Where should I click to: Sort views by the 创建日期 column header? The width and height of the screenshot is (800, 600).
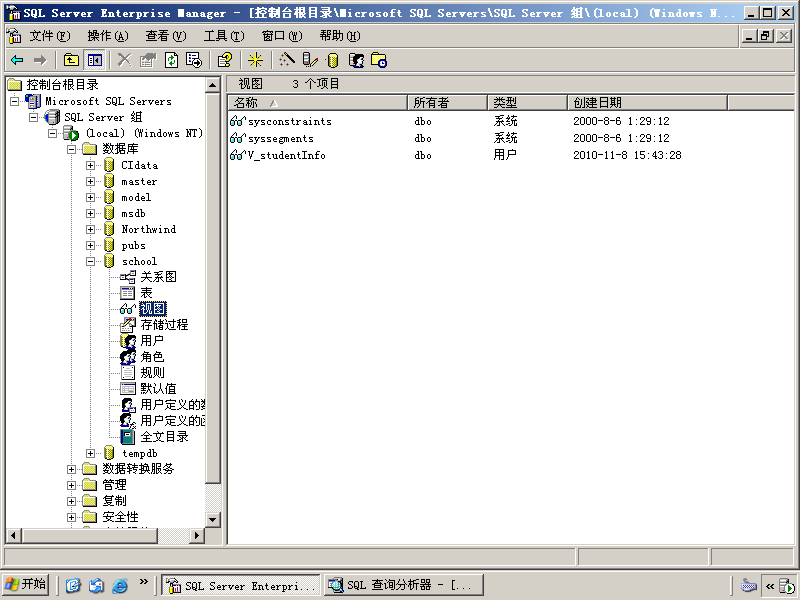[647, 103]
